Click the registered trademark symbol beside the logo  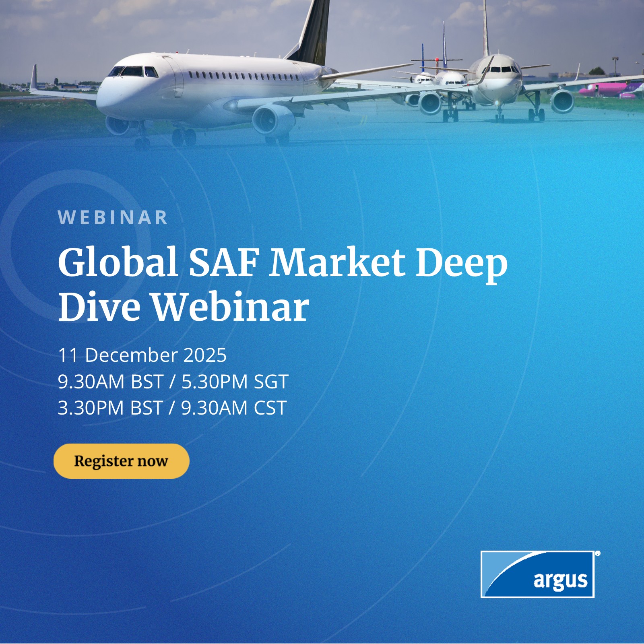pos(598,553)
